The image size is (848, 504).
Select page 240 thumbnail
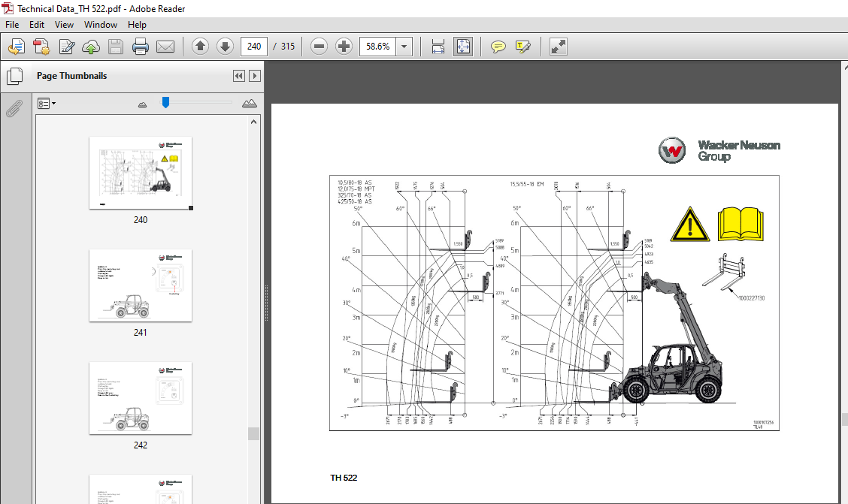click(x=141, y=173)
